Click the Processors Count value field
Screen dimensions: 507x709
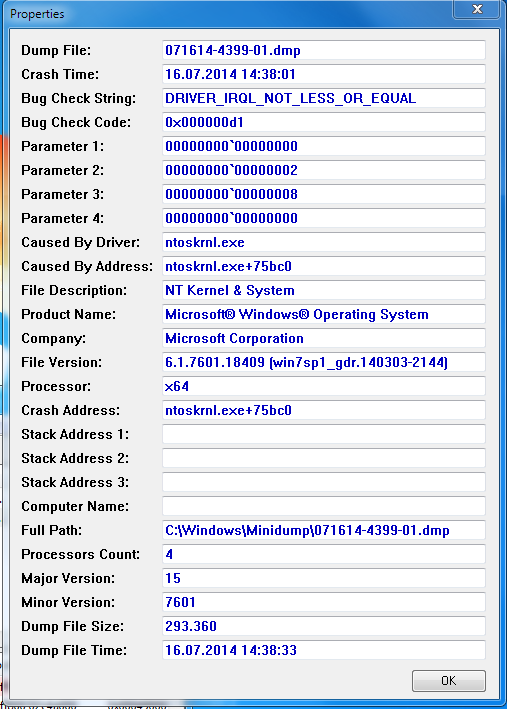pyautogui.click(x=324, y=554)
